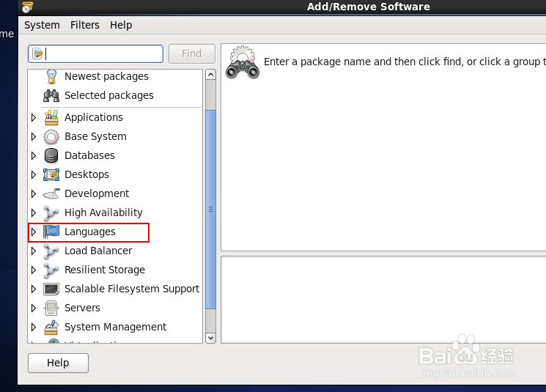
Task: Click the Base System gear icon
Action: point(51,136)
